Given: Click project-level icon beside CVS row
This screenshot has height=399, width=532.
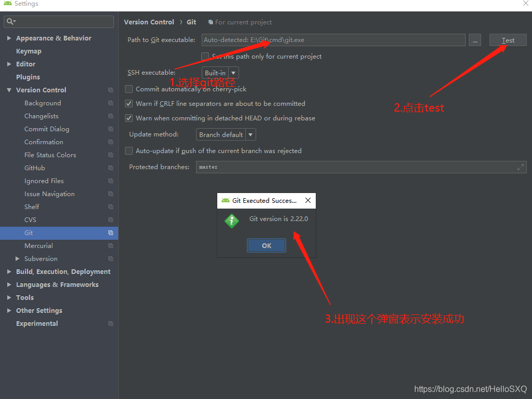Looking at the screenshot, I should [110, 219].
